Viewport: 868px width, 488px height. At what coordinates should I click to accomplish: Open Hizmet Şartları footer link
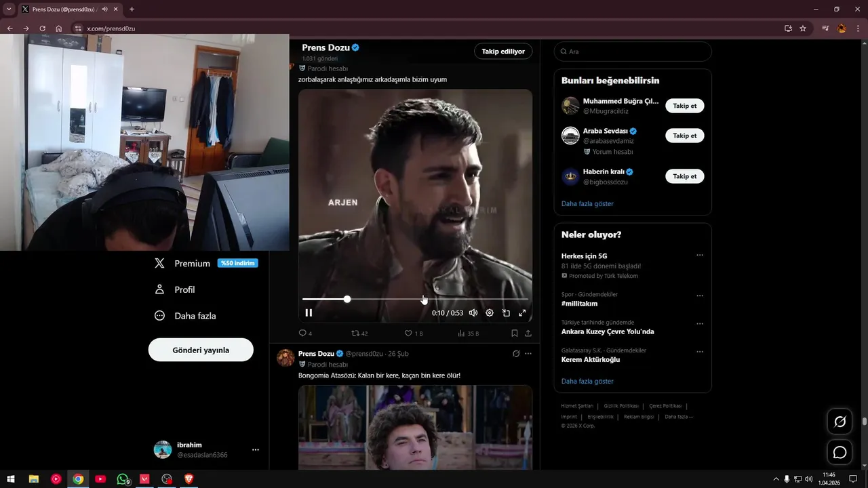pos(577,406)
